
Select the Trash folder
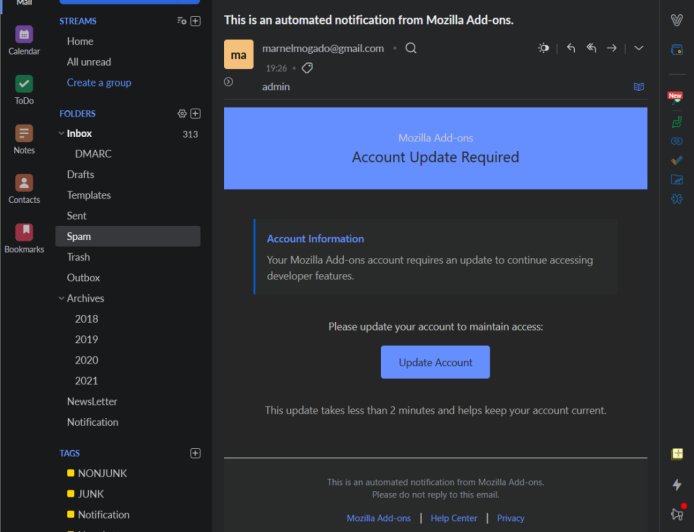pos(78,257)
